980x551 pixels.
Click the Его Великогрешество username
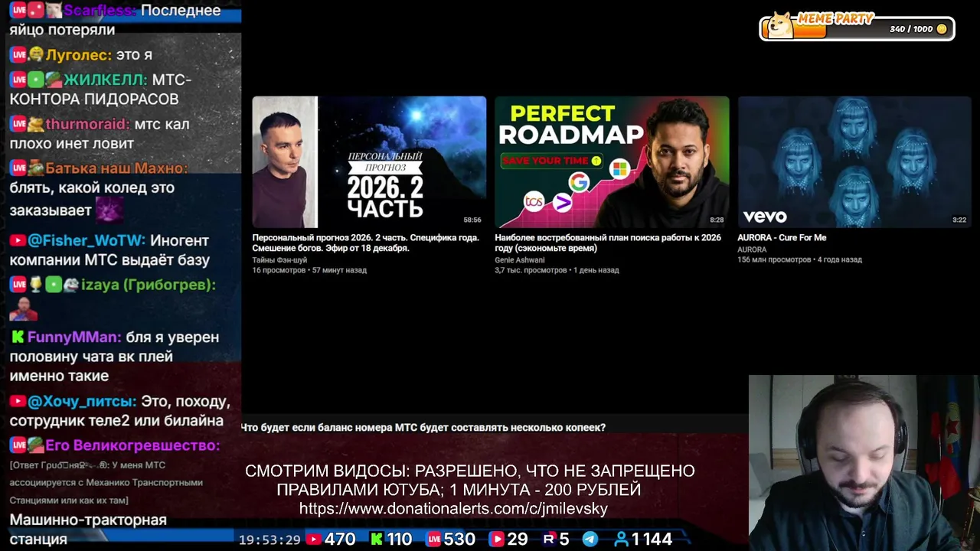[132, 445]
